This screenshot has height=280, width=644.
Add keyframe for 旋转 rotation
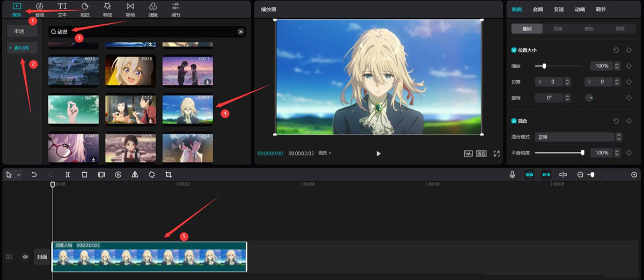tap(628, 98)
